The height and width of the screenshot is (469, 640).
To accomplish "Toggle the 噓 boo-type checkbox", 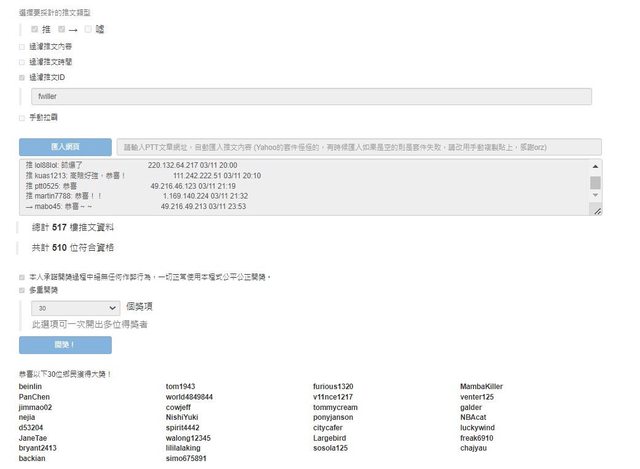I will pos(88,29).
